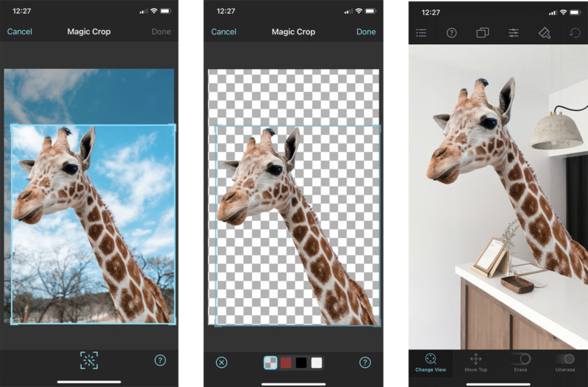Choose the red background swatch

[x=286, y=363]
